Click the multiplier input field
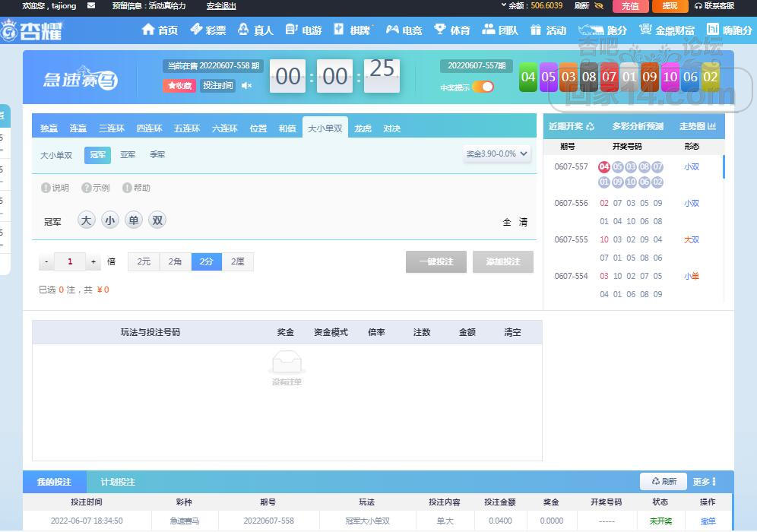The image size is (757, 532). pos(70,262)
